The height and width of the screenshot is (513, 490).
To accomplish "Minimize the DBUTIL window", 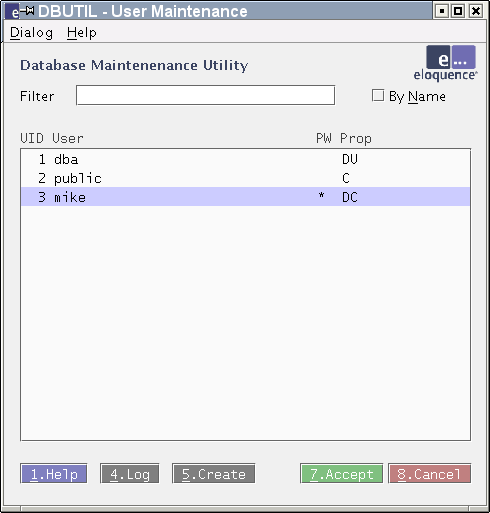I will tap(442, 11).
